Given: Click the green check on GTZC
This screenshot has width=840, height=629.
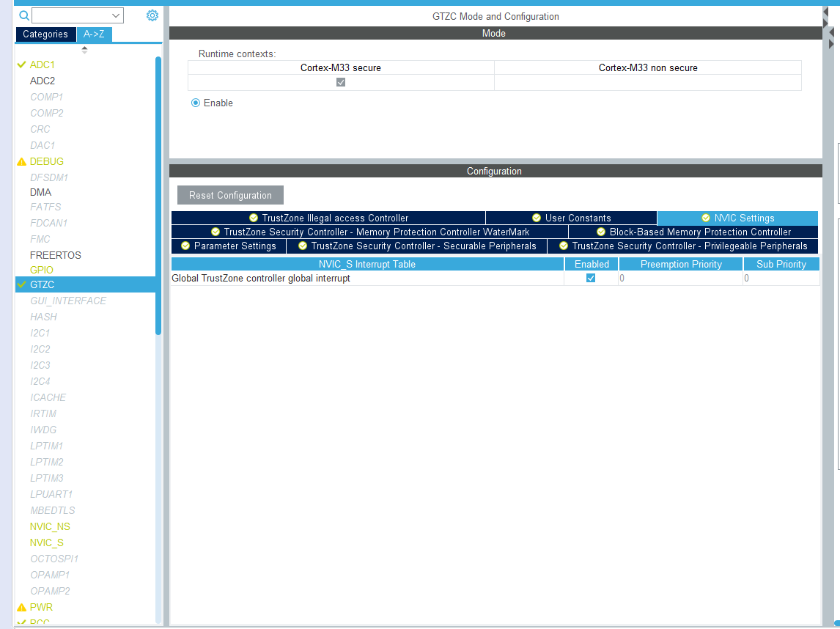Looking at the screenshot, I should pos(21,284).
